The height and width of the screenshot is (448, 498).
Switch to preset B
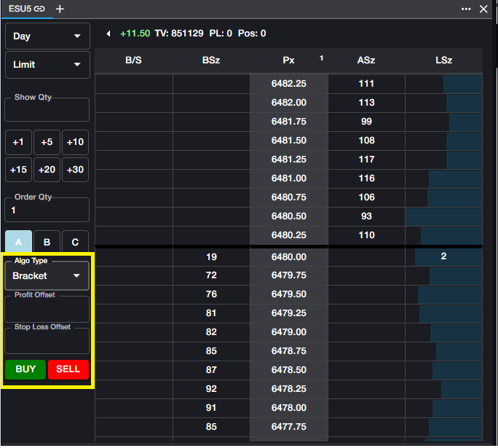47,243
